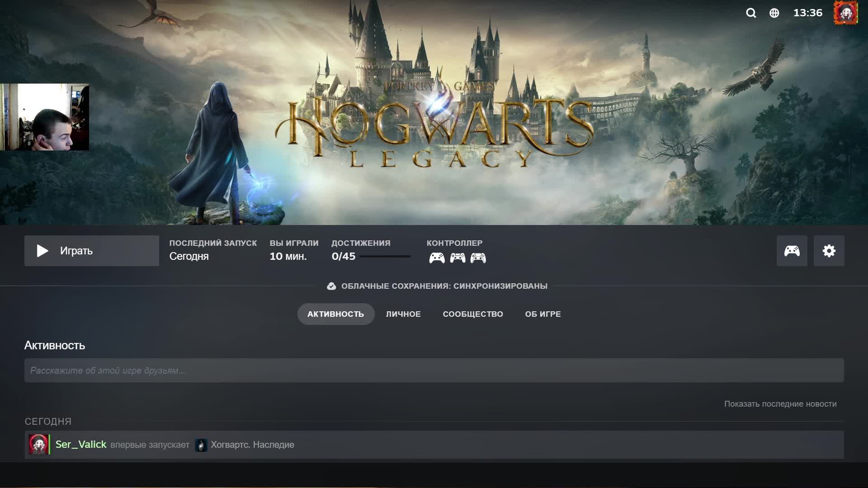The width and height of the screenshot is (868, 488).
Task: Open the Ser_Valick username link
Action: tap(81, 445)
